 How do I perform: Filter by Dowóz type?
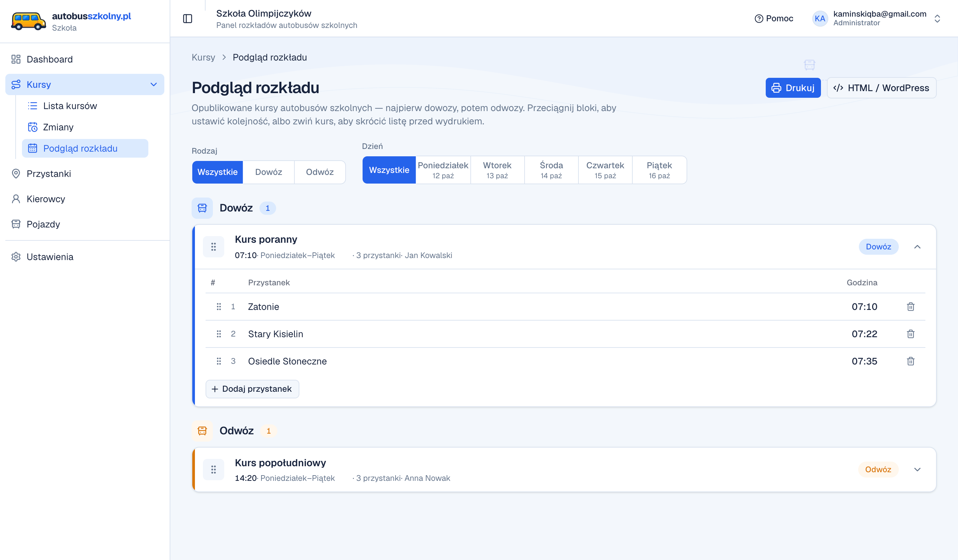pos(268,172)
